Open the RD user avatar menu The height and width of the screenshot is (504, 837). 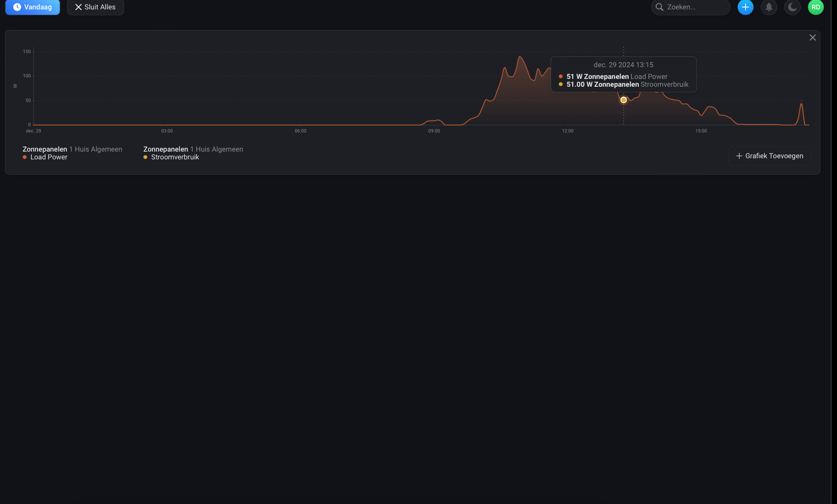pyautogui.click(x=816, y=7)
